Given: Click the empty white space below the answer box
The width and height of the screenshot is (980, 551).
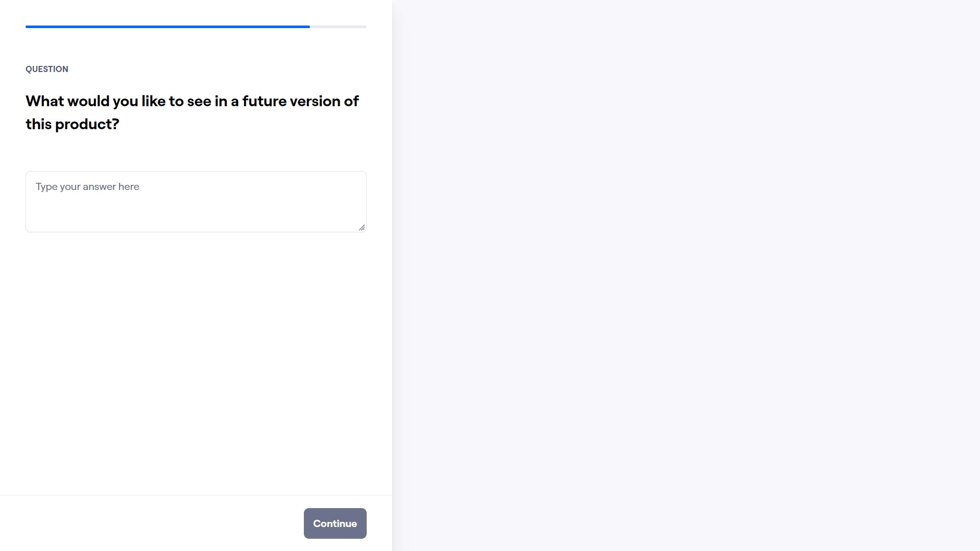Looking at the screenshot, I should (x=196, y=363).
